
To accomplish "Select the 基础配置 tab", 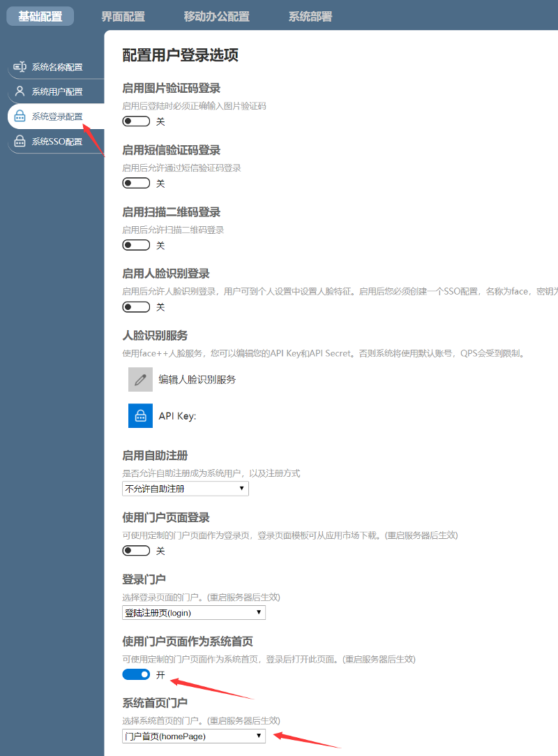I will [x=40, y=17].
